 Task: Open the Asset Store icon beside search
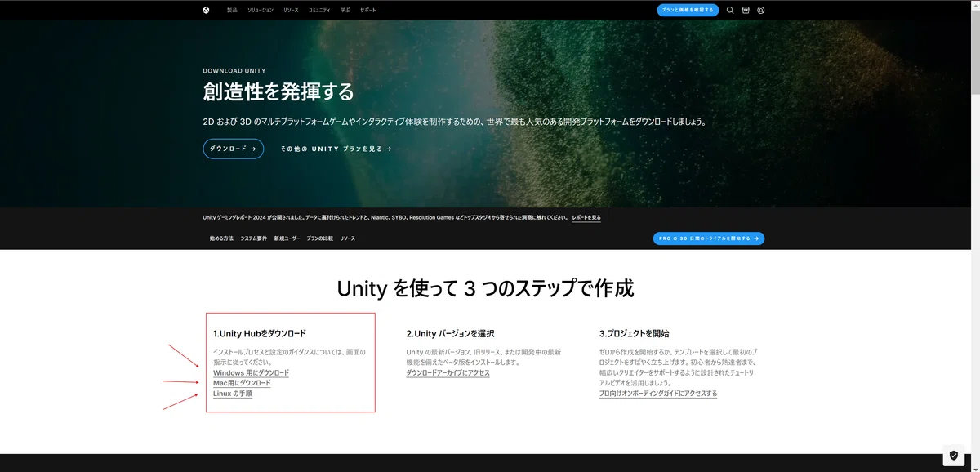pyautogui.click(x=746, y=11)
